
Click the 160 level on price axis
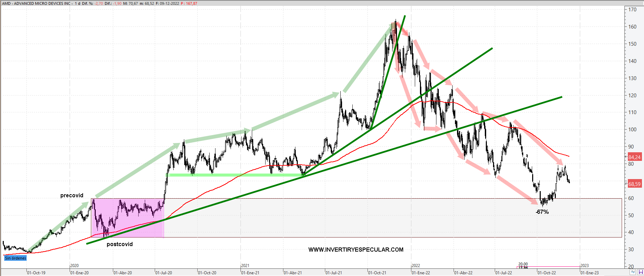coord(632,27)
